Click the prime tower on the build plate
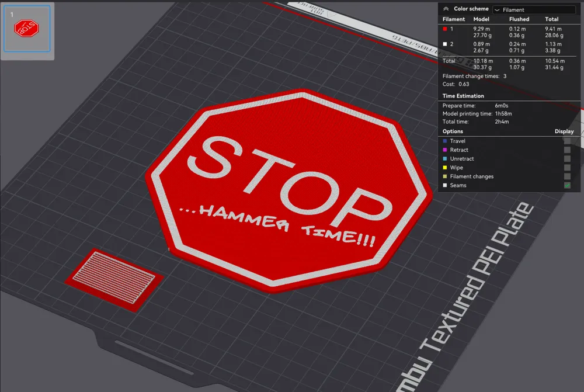Image resolution: width=584 pixels, height=392 pixels. [115, 277]
